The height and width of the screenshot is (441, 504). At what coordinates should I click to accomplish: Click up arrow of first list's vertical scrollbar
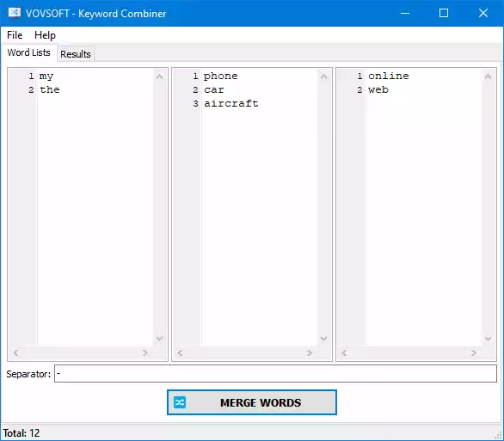pyautogui.click(x=159, y=77)
